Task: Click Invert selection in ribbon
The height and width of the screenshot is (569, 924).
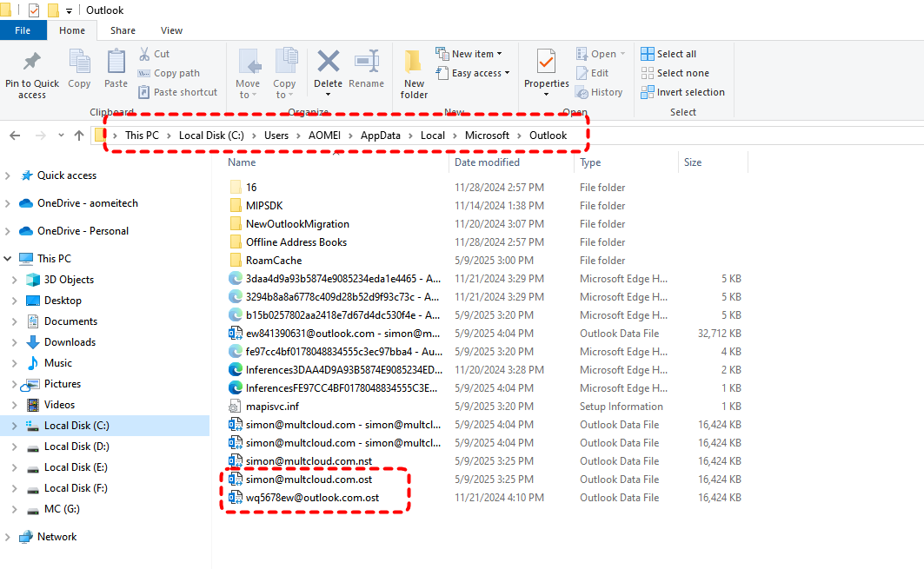Action: tap(683, 92)
